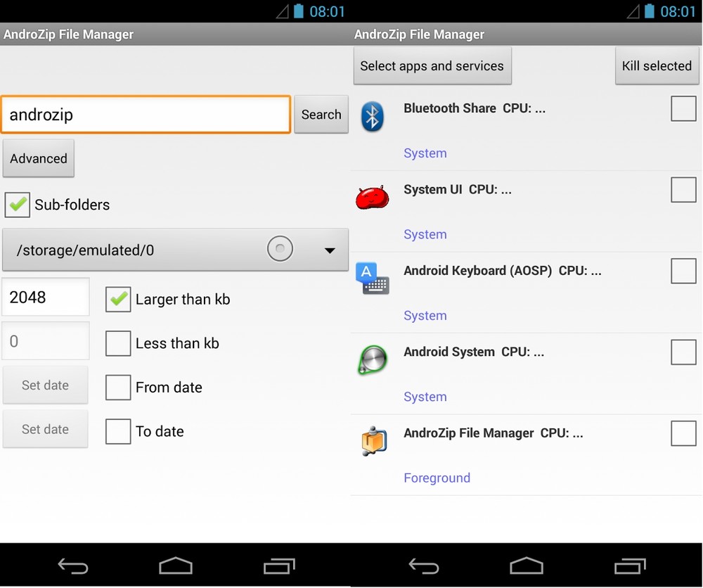The width and height of the screenshot is (703, 588).
Task: Tap the right screen Recent apps icon
Action: coord(629,566)
